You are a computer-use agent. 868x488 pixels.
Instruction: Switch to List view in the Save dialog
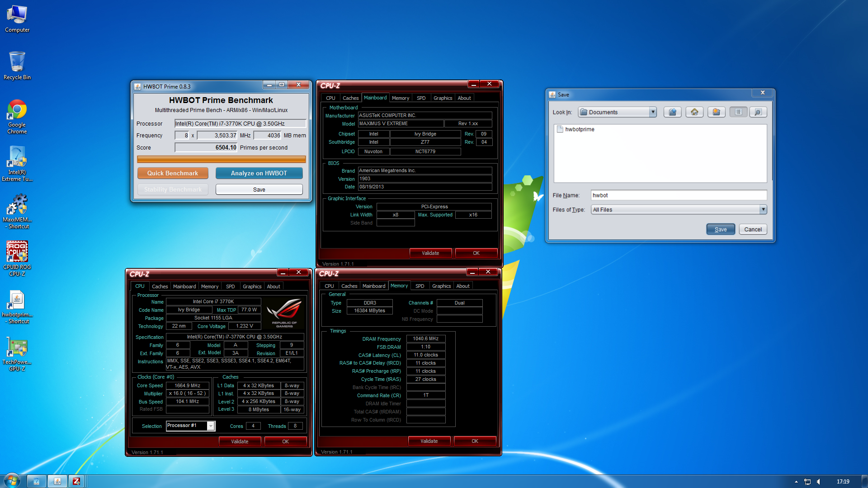pos(739,112)
